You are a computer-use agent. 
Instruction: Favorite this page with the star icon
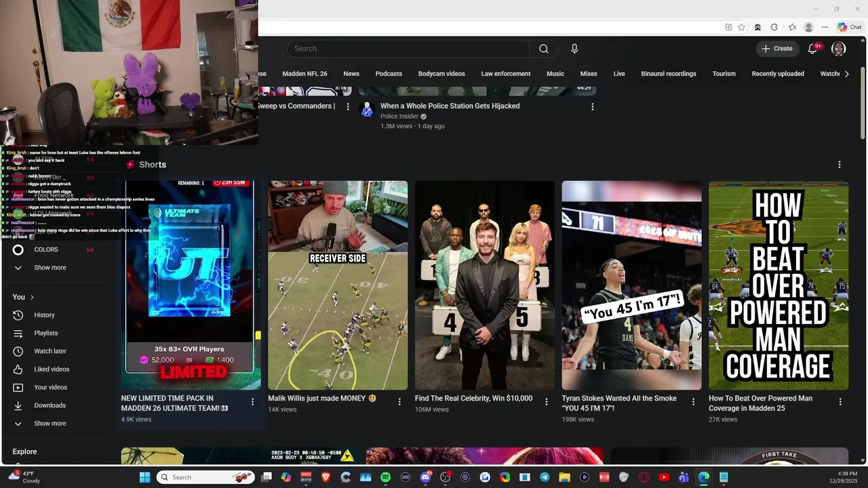click(742, 27)
